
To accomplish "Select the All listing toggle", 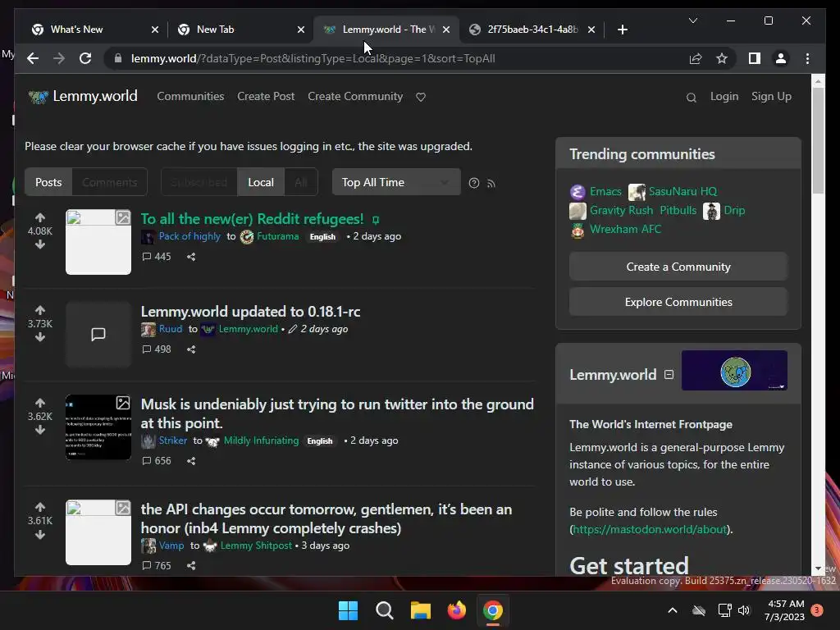I will 301,182.
